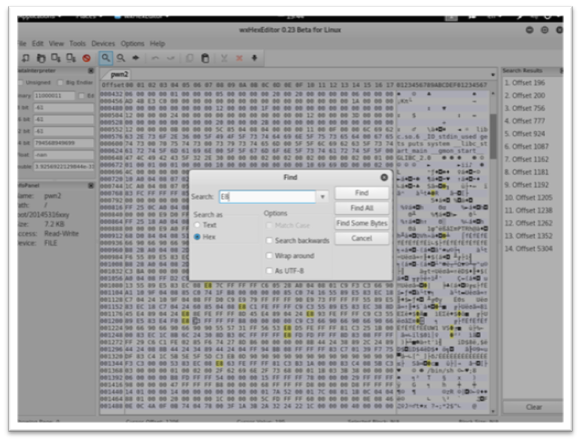
Task: Click the red Delete X toolbar icon
Action: tap(239, 58)
